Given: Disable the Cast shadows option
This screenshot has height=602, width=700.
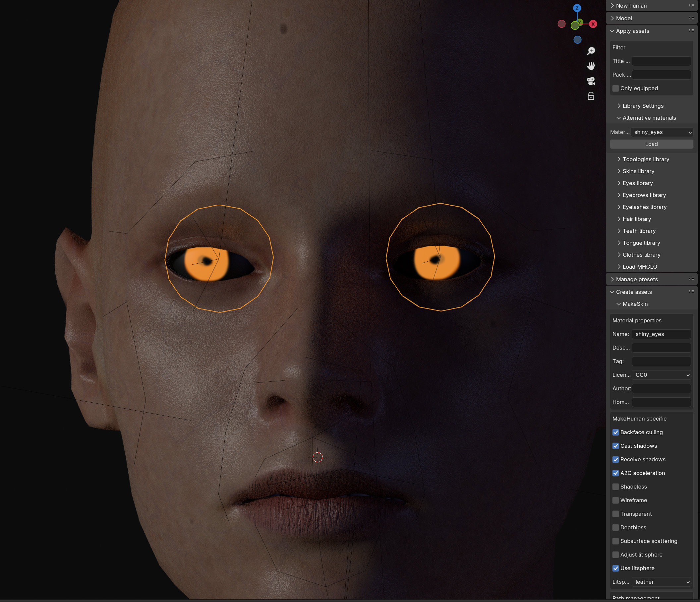Looking at the screenshot, I should 615,445.
